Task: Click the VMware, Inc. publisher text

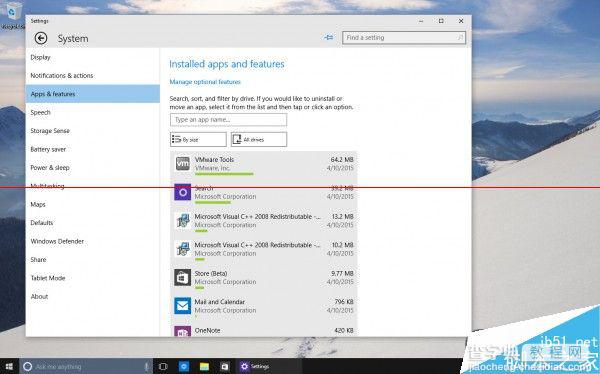Action: tap(212, 168)
